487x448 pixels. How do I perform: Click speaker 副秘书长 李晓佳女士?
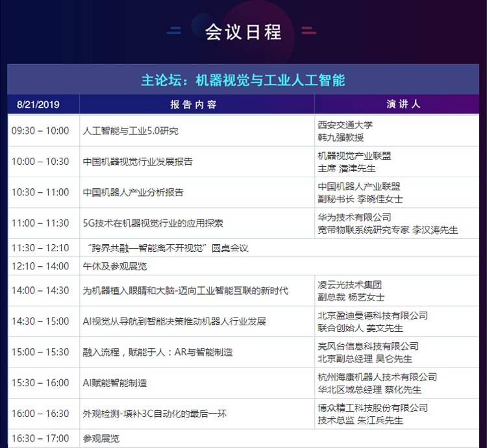pos(360,199)
